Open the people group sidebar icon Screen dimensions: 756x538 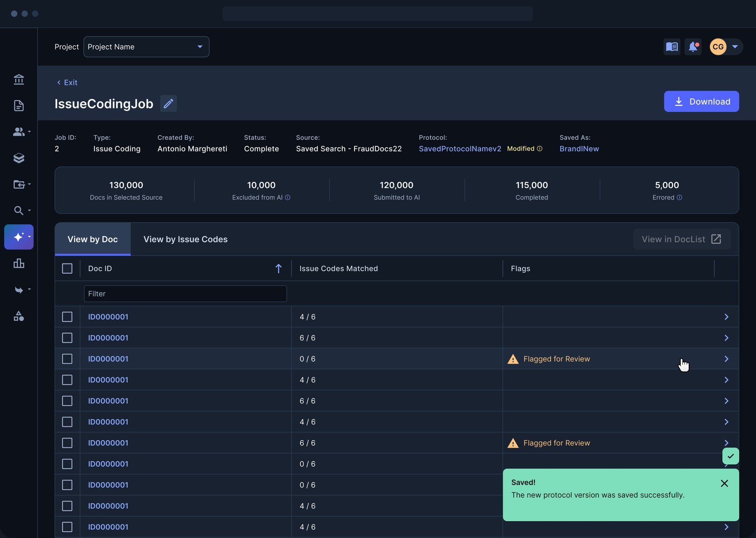[x=19, y=132]
